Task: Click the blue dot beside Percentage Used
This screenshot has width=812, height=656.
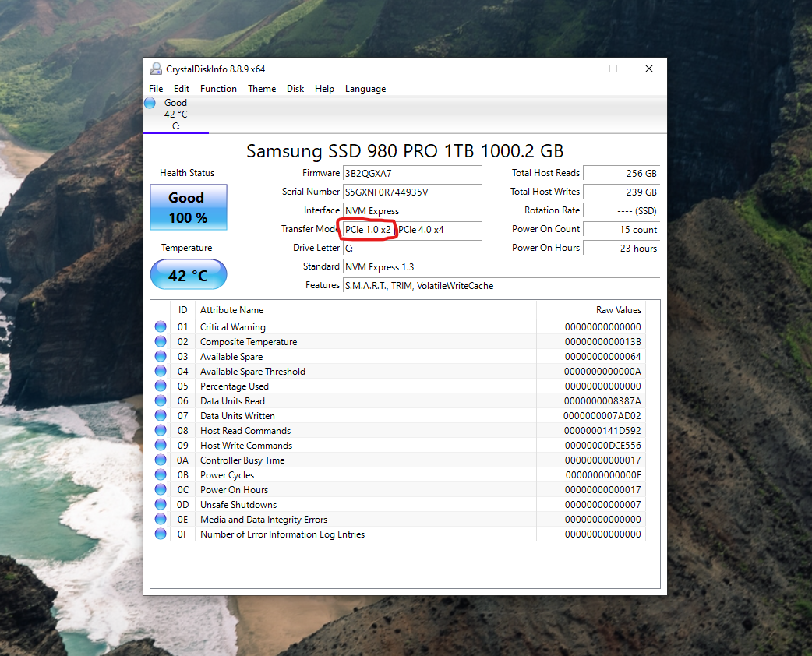Action: tap(161, 386)
